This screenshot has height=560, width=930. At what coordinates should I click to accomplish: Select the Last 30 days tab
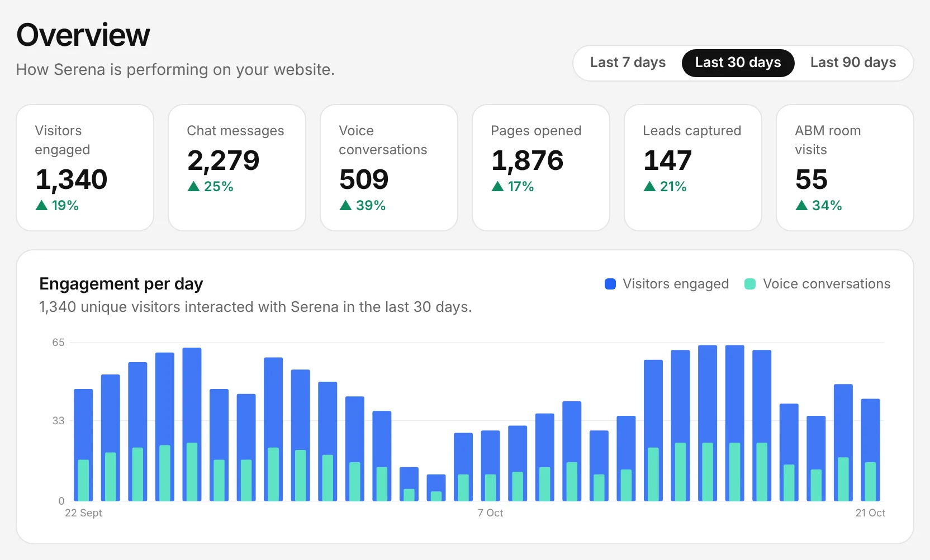coord(738,63)
